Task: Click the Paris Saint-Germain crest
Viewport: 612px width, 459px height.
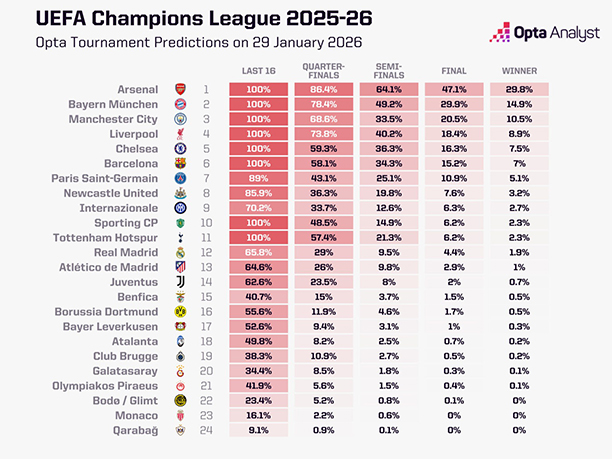Action: pyautogui.click(x=180, y=178)
